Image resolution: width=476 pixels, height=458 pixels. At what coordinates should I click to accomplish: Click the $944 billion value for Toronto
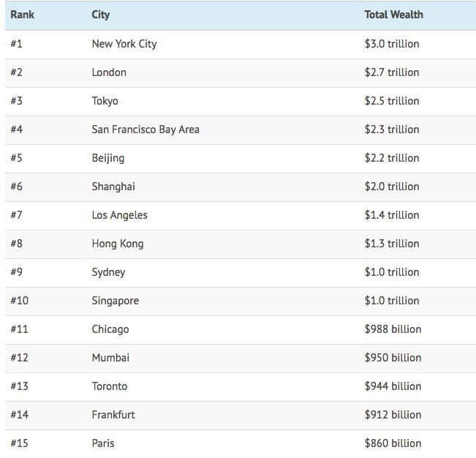[393, 386]
